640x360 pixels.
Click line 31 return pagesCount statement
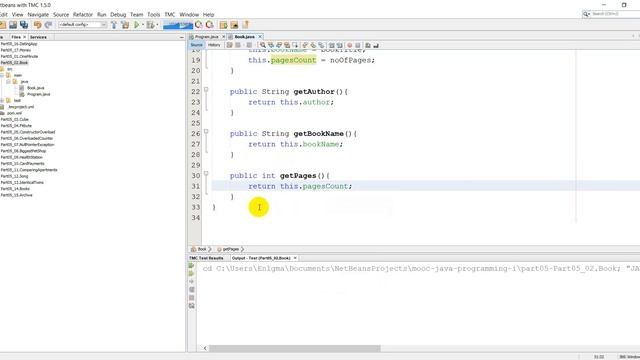pos(300,186)
